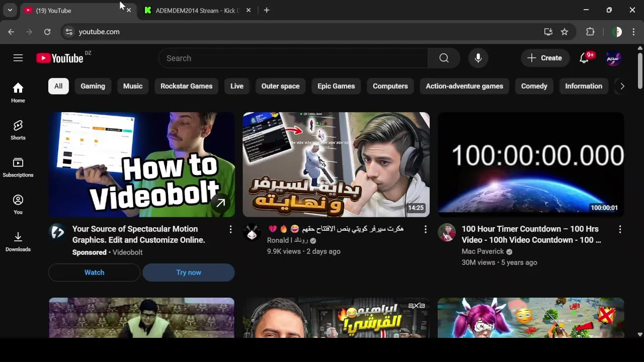Image resolution: width=644 pixels, height=362 pixels.
Task: Click the Create button
Action: click(x=545, y=58)
